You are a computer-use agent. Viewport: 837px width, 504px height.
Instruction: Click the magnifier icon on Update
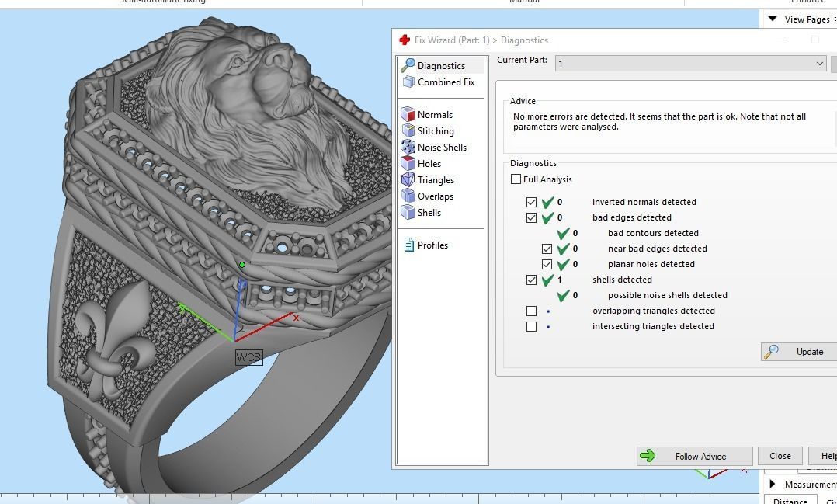pos(771,351)
